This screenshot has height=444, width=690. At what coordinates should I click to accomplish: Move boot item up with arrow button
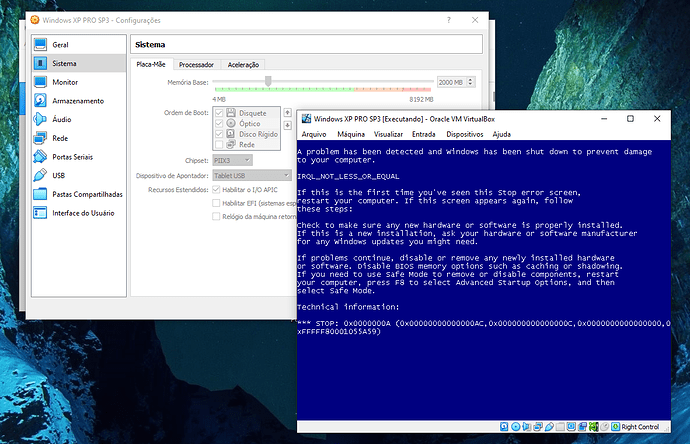[288, 112]
